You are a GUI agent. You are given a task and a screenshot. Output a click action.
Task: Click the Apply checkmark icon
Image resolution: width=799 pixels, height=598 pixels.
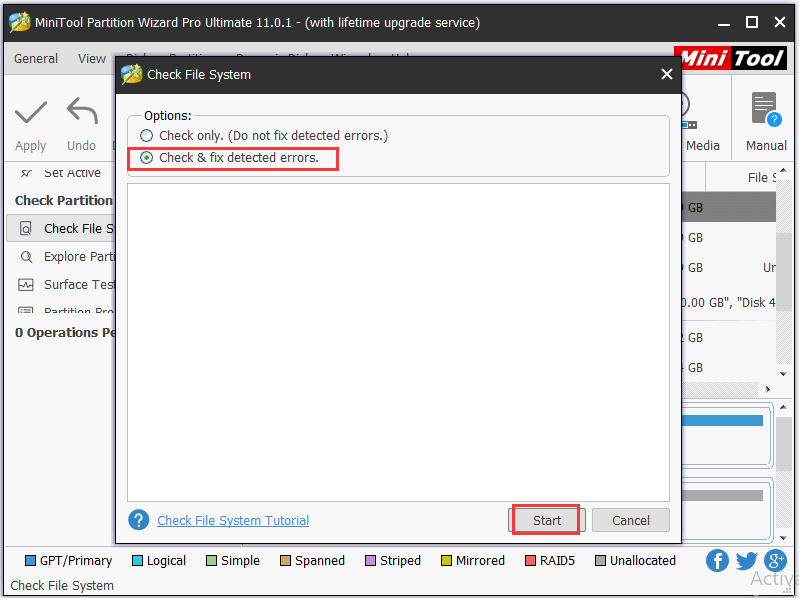31,112
